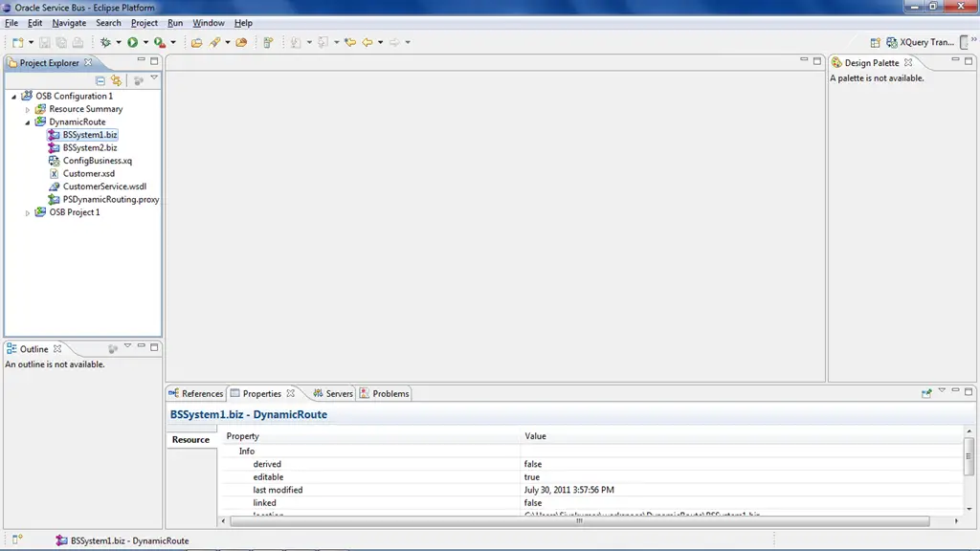Open the File menu
The height and width of the screenshot is (551, 980).
tap(11, 23)
